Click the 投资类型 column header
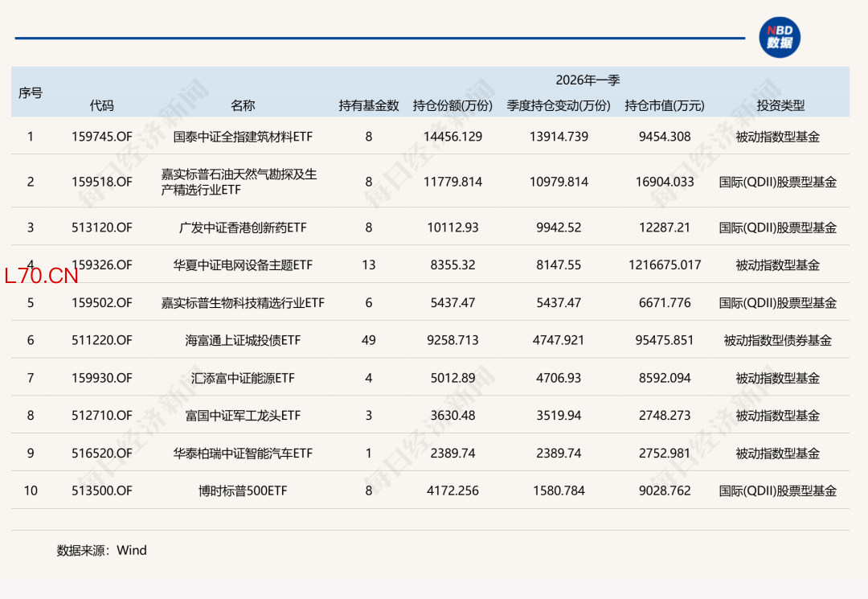This screenshot has width=868, height=599. point(780,105)
